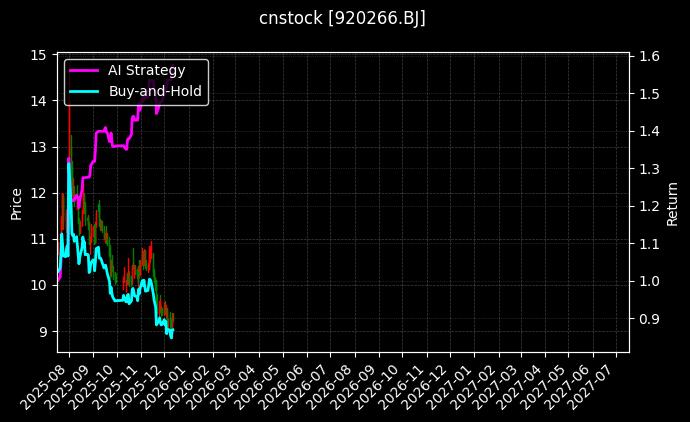Click the chart title cnstock [920266.BJ]

343,18
